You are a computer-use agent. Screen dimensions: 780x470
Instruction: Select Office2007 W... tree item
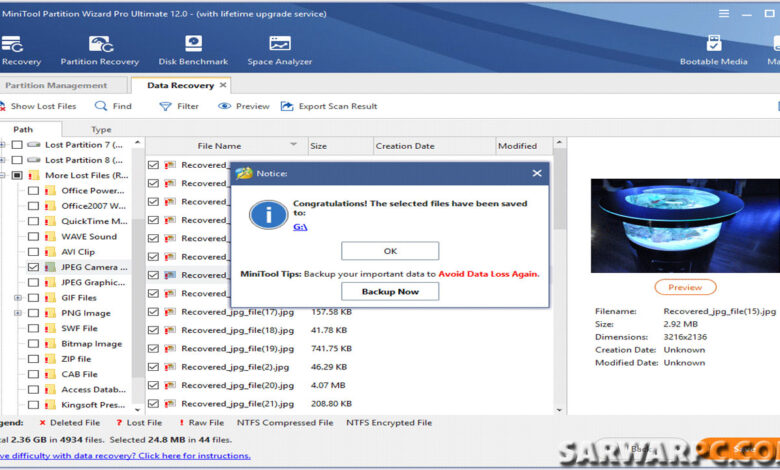[x=94, y=206]
